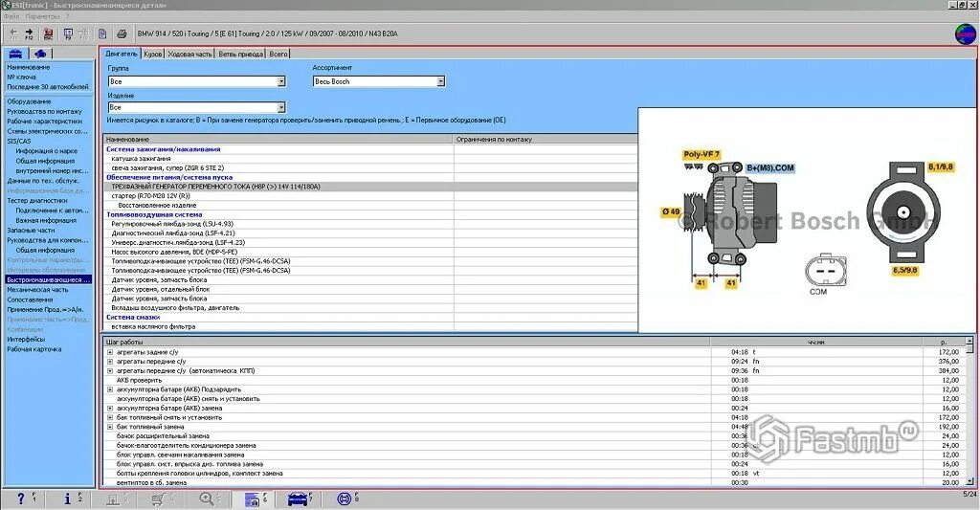
Task: Click the shopping cart icon in bottom bar
Action: coord(159,499)
